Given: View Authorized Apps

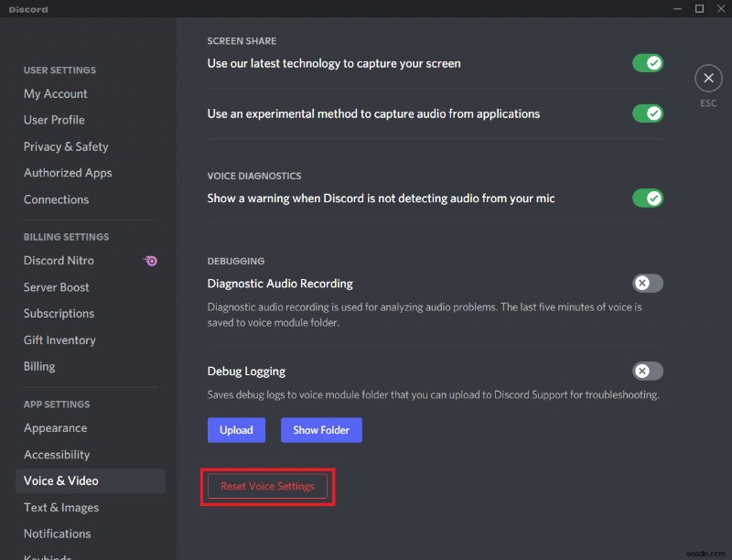Looking at the screenshot, I should [x=68, y=173].
